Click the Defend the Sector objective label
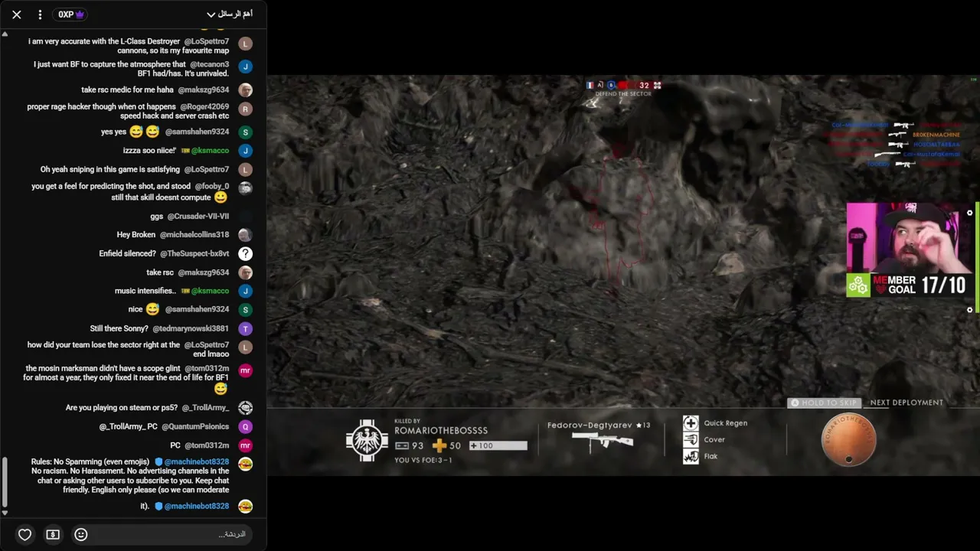 tap(624, 94)
